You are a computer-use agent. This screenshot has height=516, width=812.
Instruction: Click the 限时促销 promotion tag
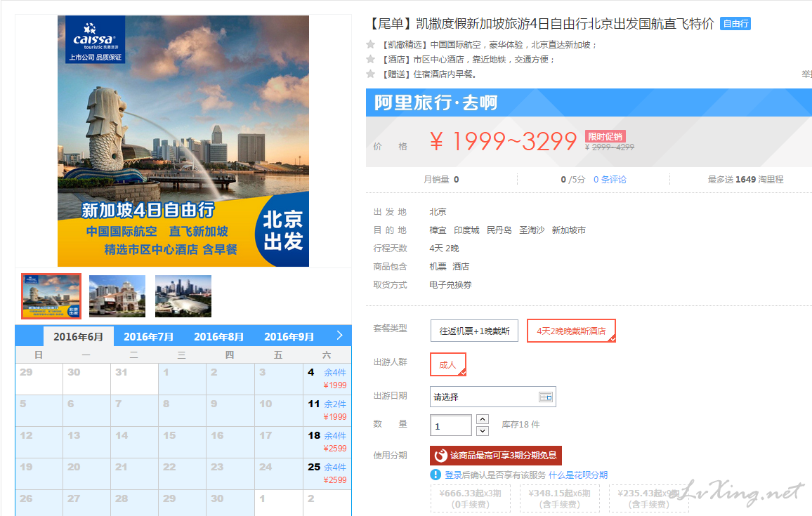pyautogui.click(x=605, y=137)
